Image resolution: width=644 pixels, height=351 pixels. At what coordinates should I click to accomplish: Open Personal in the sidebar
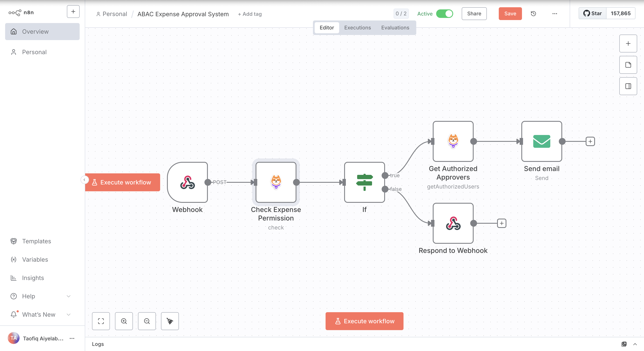43,52
